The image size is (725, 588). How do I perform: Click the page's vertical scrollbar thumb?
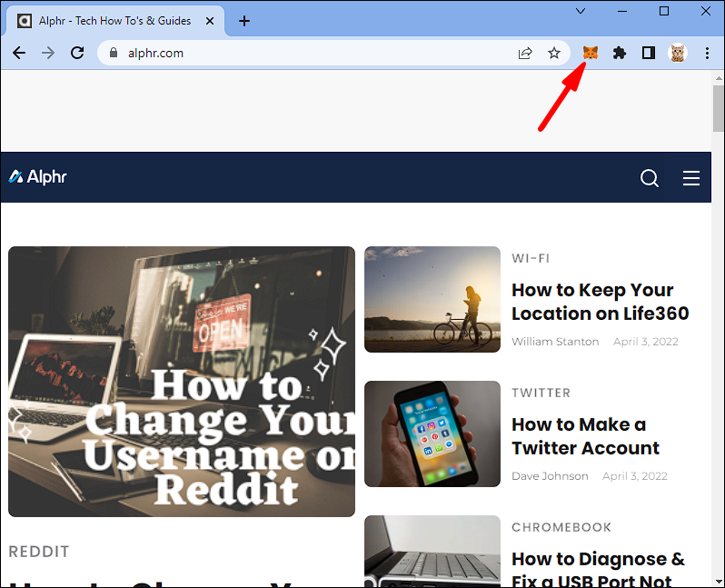pyautogui.click(x=719, y=108)
